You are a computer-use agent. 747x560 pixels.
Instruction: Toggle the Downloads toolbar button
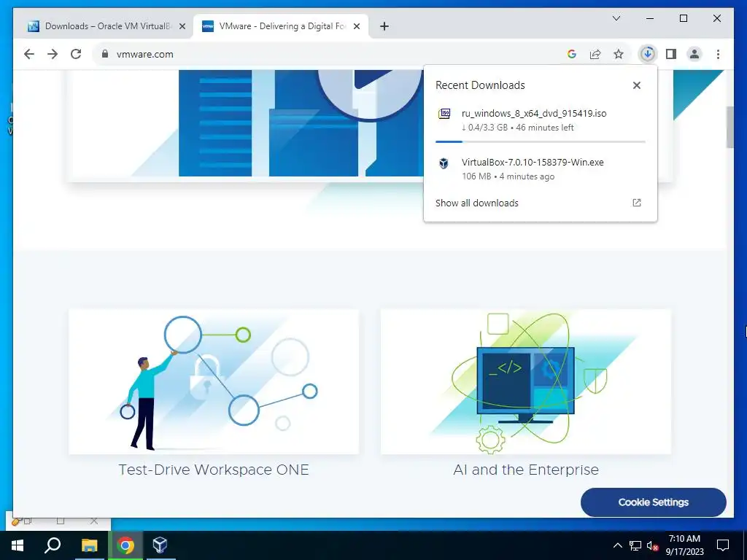pyautogui.click(x=648, y=54)
